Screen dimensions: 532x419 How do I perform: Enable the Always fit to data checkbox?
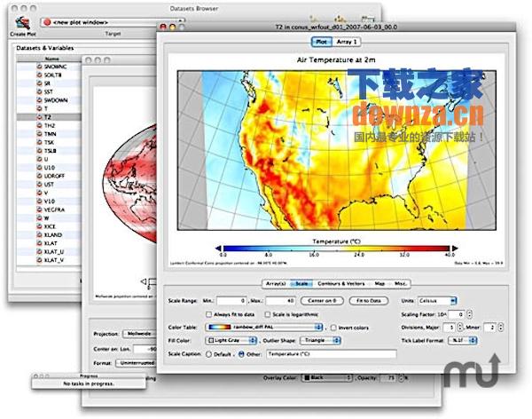209,314
